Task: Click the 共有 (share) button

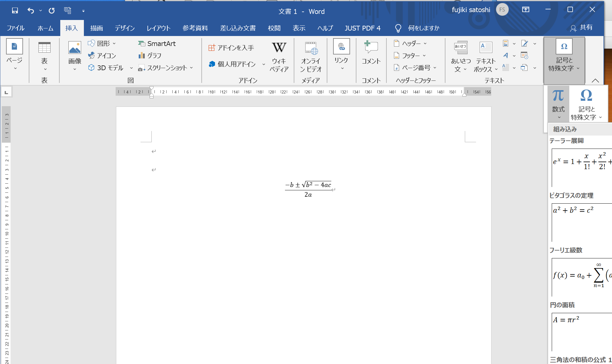Action: (x=581, y=28)
